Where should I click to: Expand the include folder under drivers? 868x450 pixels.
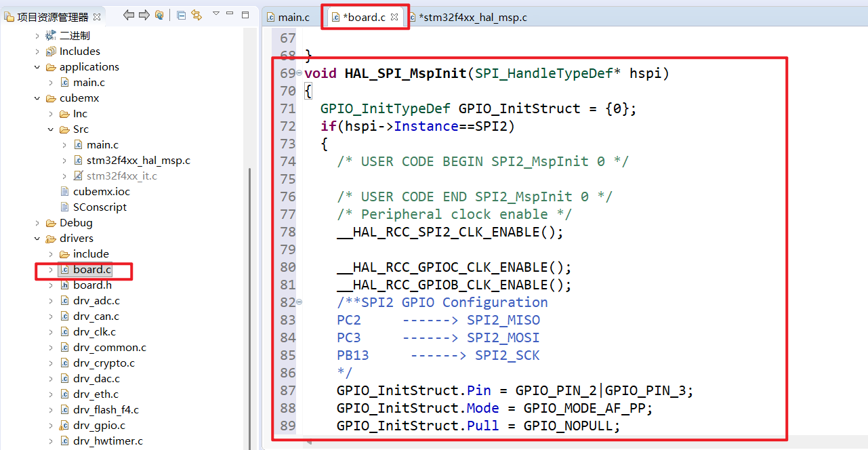51,254
